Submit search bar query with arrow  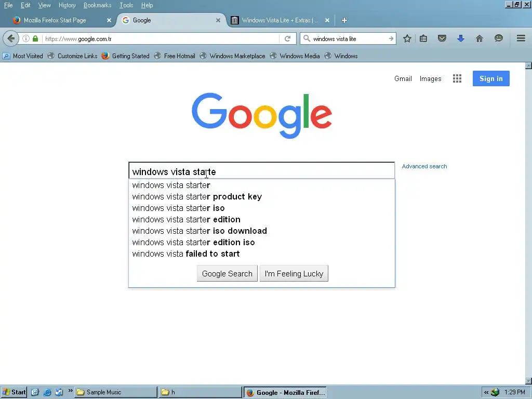391,38
